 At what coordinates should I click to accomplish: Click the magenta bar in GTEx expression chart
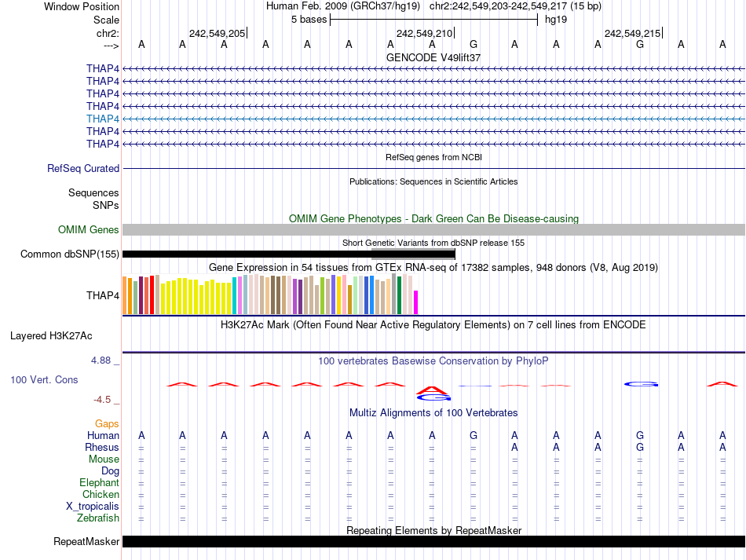coord(416,302)
